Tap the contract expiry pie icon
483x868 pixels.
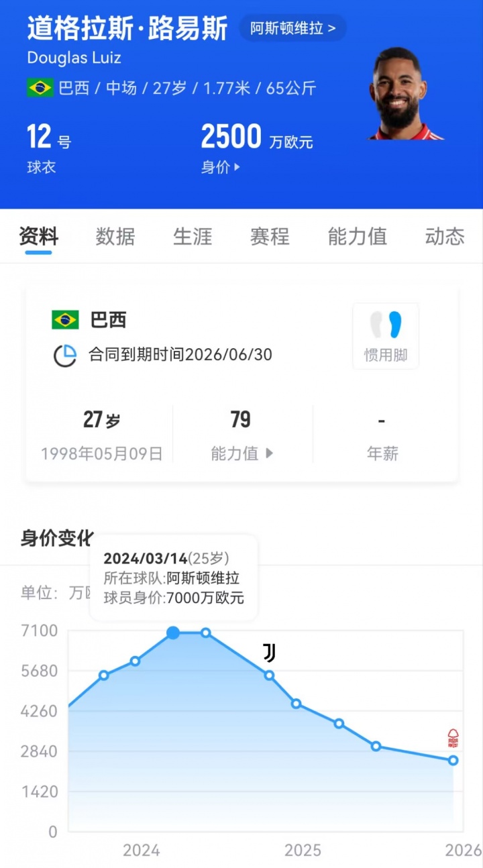65,355
